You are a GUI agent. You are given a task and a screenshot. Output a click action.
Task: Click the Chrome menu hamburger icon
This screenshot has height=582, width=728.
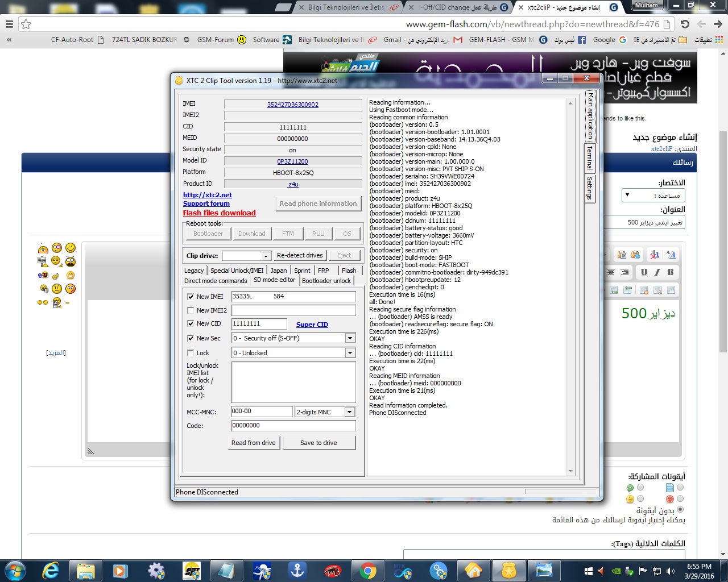pos(9,24)
